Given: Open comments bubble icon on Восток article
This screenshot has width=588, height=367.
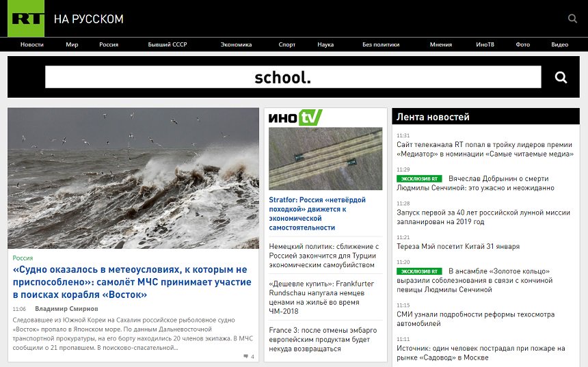Looking at the screenshot, I should [x=246, y=357].
